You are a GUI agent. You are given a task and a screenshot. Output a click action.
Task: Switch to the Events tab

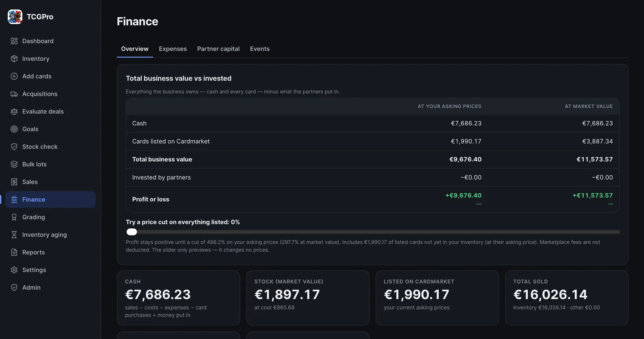coord(260,49)
